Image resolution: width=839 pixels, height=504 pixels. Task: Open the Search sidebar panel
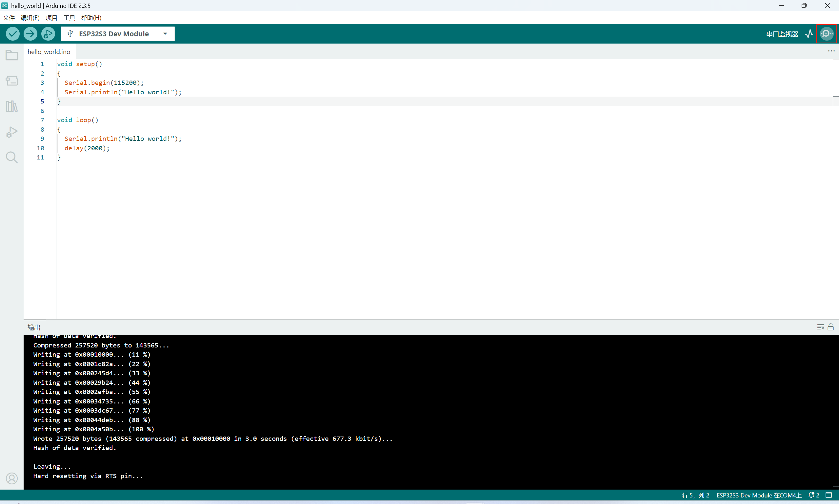(12, 157)
